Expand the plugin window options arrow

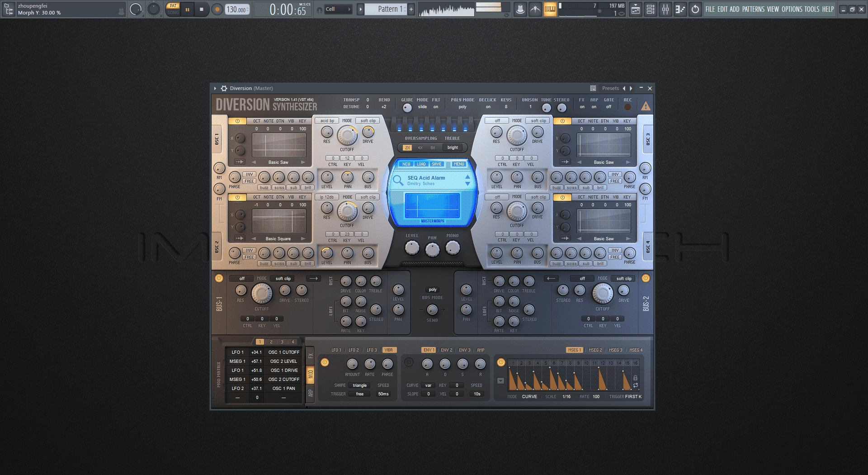point(215,88)
